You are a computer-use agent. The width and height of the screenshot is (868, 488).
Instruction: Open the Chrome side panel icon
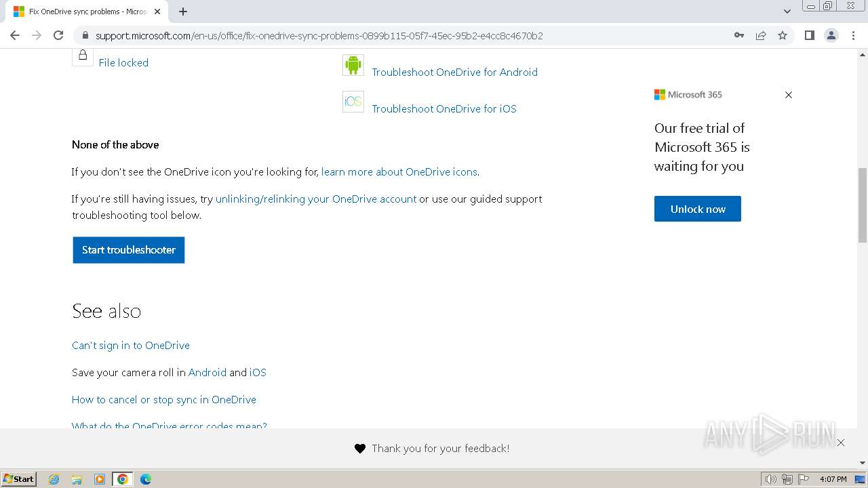pyautogui.click(x=809, y=35)
